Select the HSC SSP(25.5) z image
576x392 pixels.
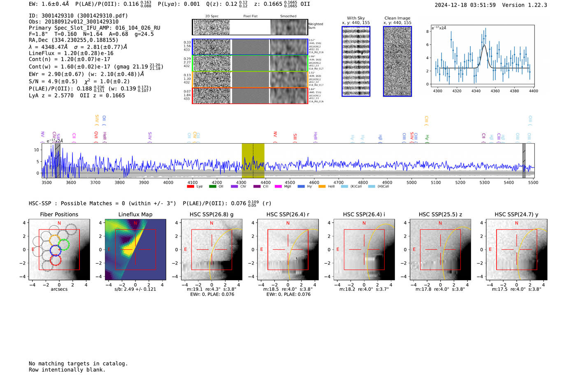coord(440,250)
